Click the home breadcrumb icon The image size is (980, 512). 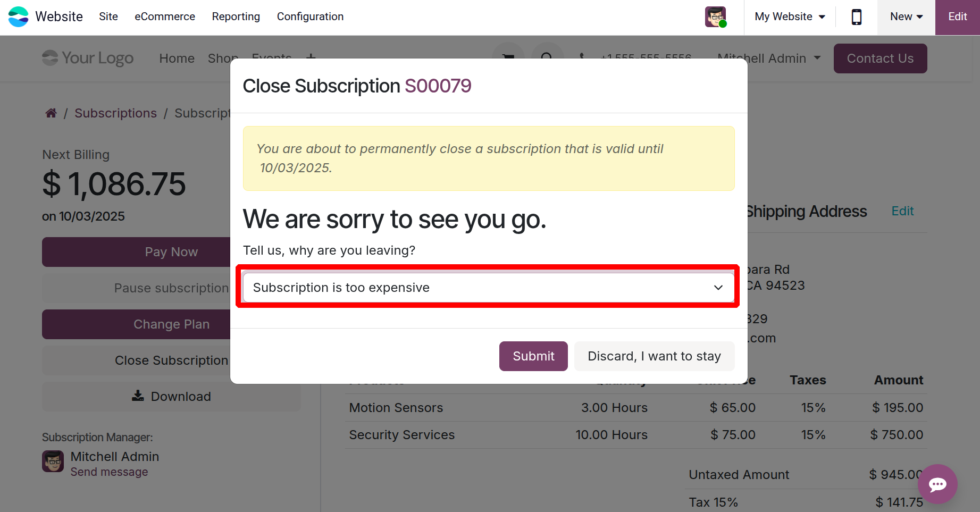tap(51, 113)
